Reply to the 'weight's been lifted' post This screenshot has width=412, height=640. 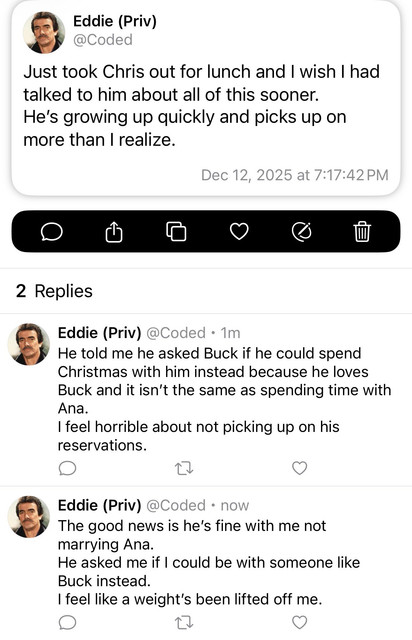pos(67,622)
